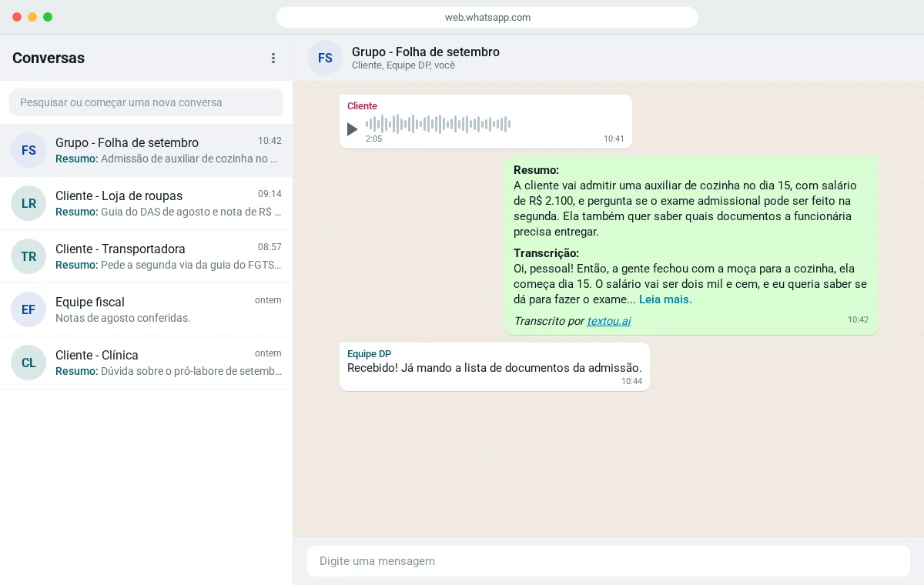Click the 10:44 timestamp on Equipe DP message
The width and height of the screenshot is (924, 585).
[x=631, y=381]
